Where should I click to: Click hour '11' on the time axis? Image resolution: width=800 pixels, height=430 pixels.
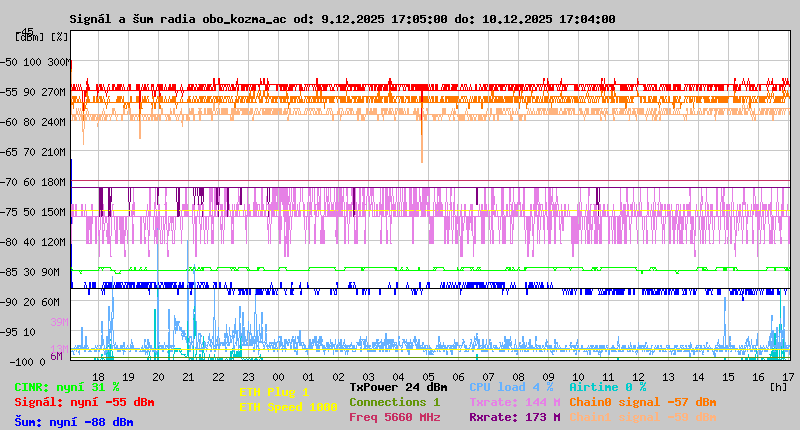(x=608, y=377)
